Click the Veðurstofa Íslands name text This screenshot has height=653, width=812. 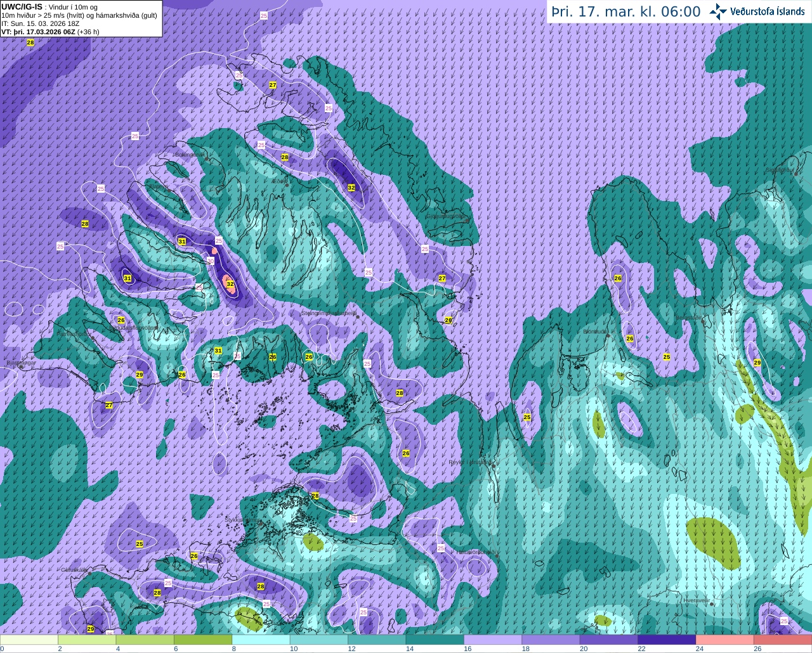768,11
